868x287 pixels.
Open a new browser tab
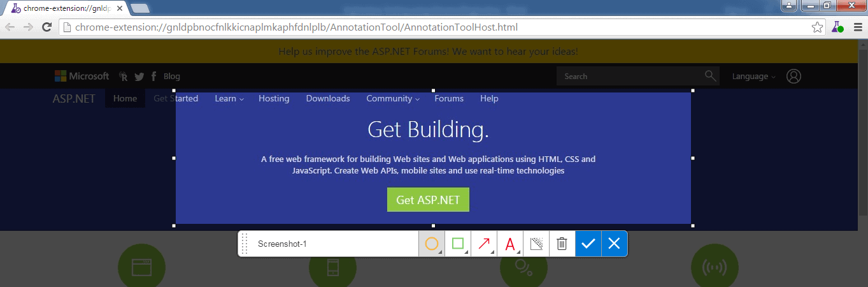point(140,8)
